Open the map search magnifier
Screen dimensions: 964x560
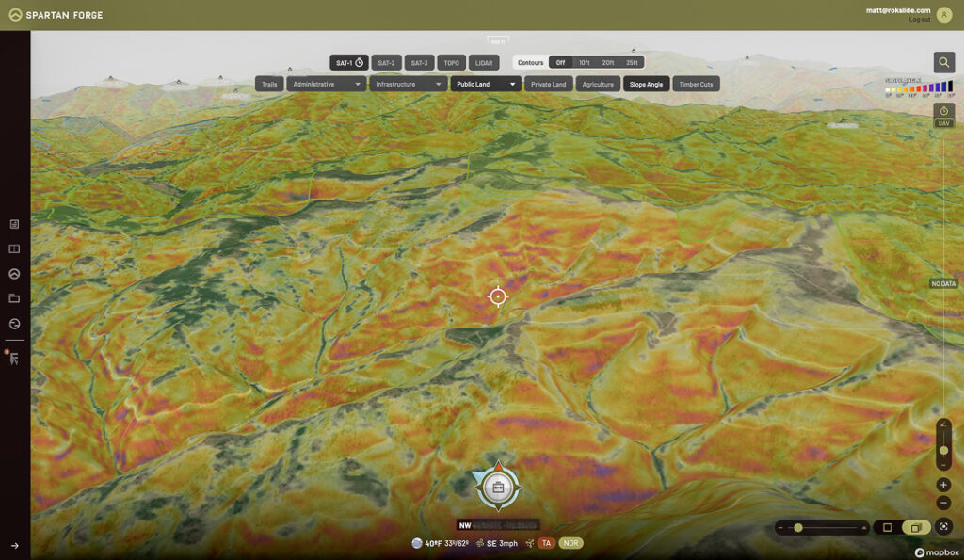943,62
